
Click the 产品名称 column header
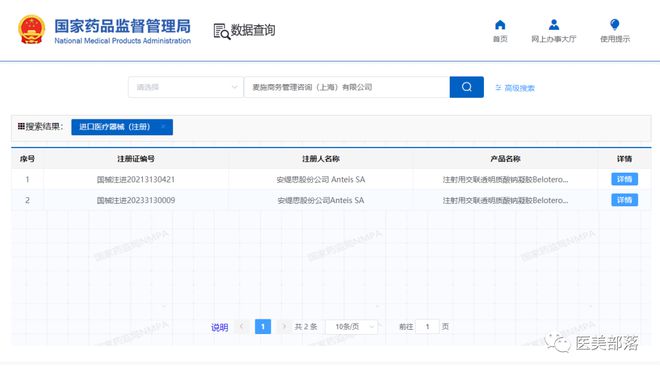click(505, 159)
